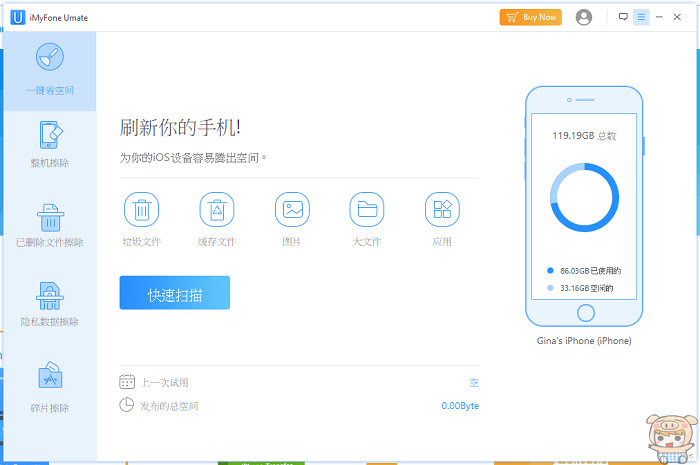Open the 整机擦除 sidebar section

point(50,144)
